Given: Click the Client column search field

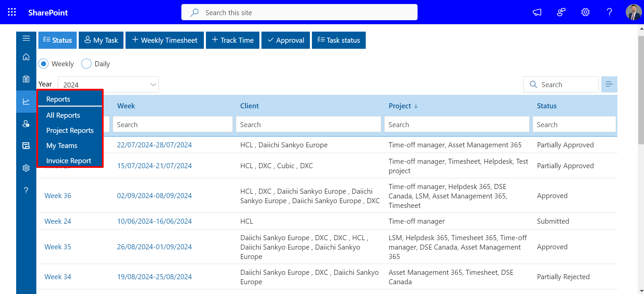Looking at the screenshot, I should pos(308,125).
